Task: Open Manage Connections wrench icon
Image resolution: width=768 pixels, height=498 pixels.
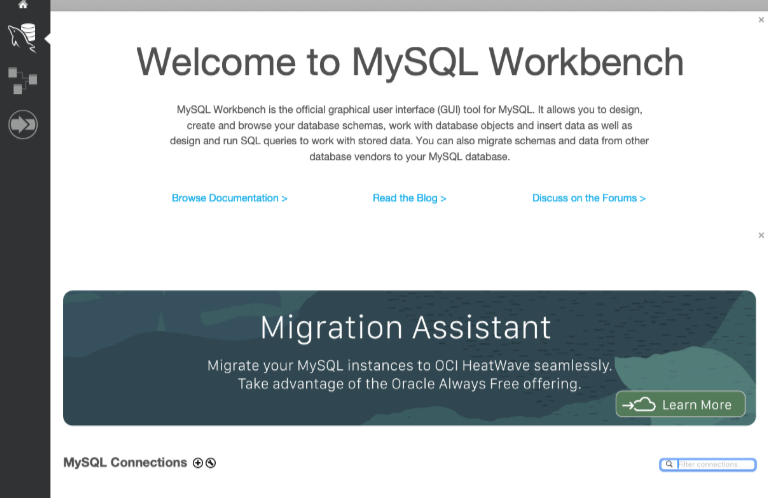Action: pos(211,463)
